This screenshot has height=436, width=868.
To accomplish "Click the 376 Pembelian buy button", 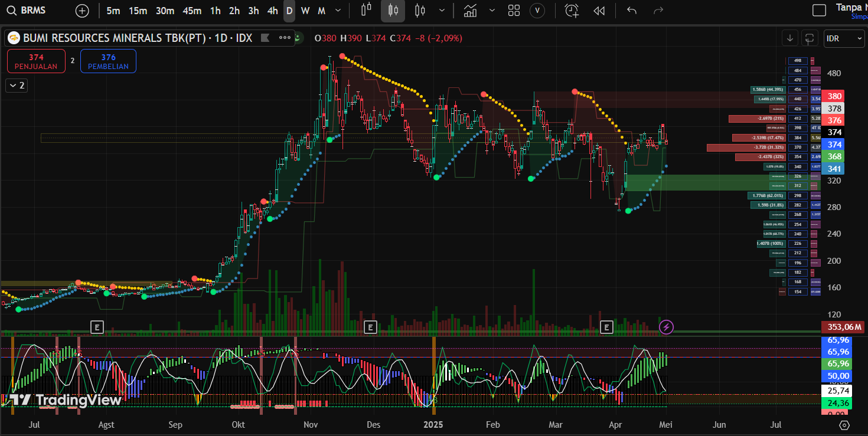I will (x=108, y=61).
